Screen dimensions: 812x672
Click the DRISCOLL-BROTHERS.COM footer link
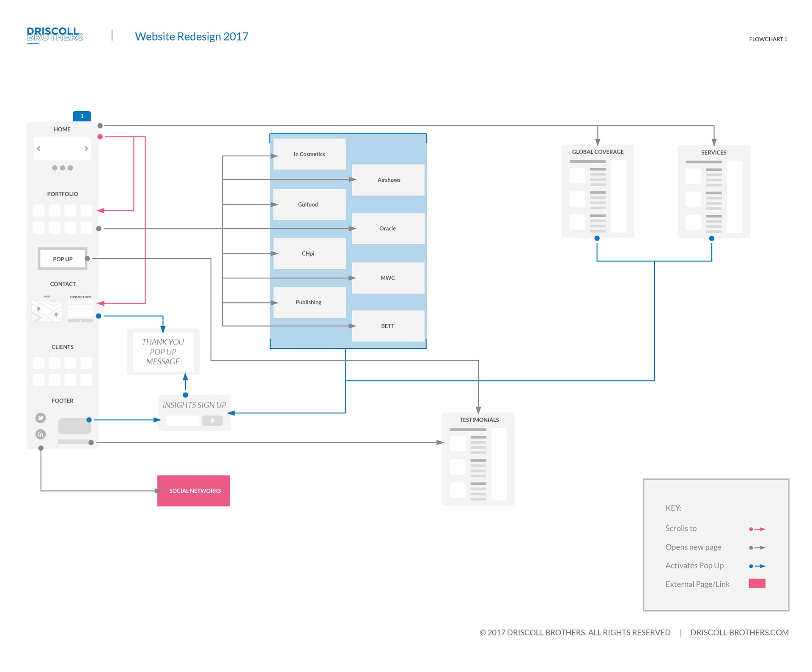pos(739,632)
